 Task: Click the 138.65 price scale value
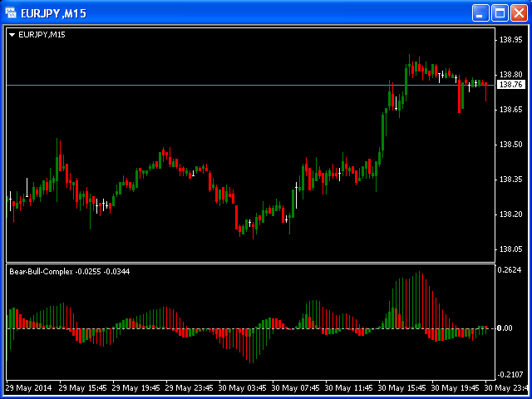[x=510, y=110]
